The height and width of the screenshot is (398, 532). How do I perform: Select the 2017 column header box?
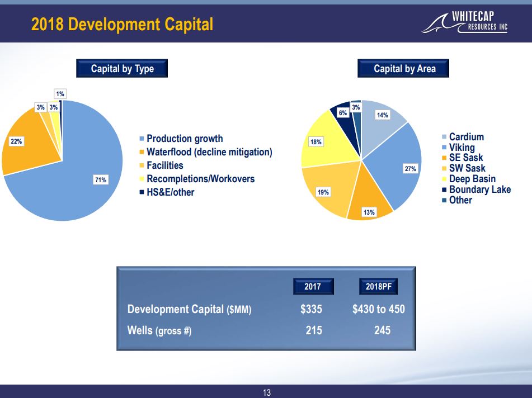(x=312, y=286)
